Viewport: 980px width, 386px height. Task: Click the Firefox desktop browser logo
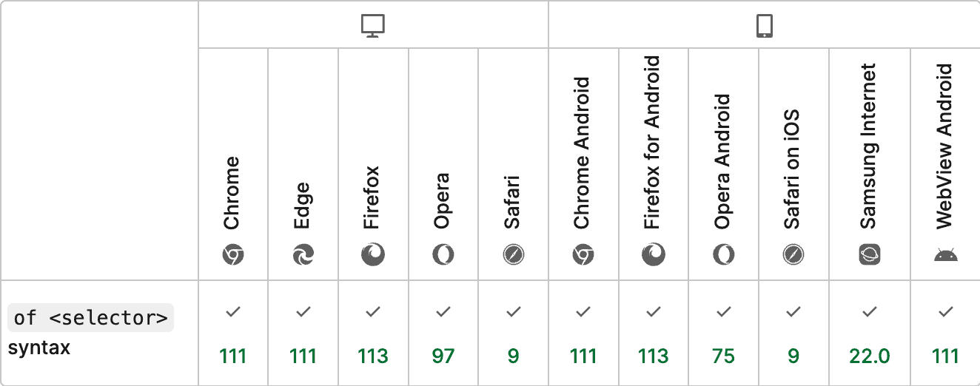[373, 256]
